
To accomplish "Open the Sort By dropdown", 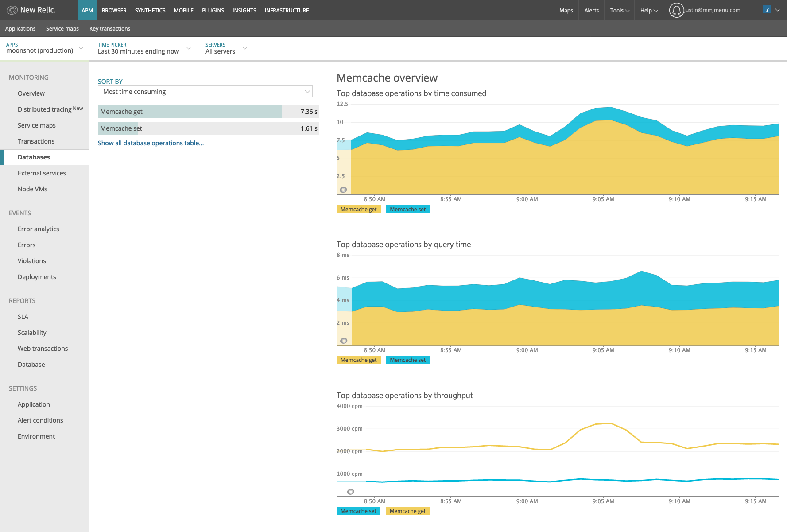I will coord(205,92).
